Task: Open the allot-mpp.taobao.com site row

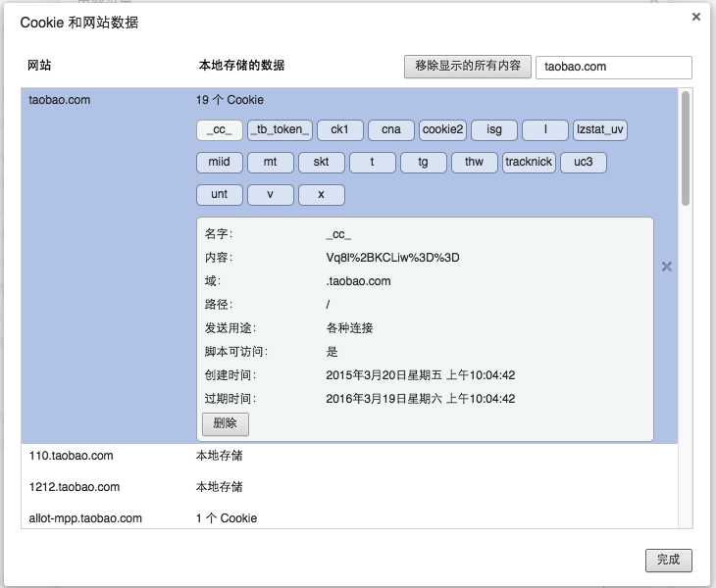Action: pos(349,518)
